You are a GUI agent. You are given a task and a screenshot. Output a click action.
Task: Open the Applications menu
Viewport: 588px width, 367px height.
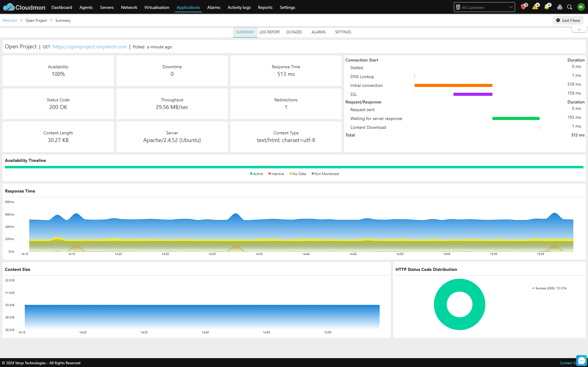[x=188, y=7]
